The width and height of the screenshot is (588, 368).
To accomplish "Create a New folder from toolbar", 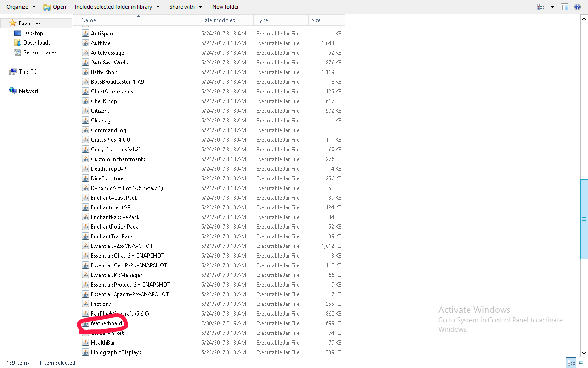I will point(226,7).
